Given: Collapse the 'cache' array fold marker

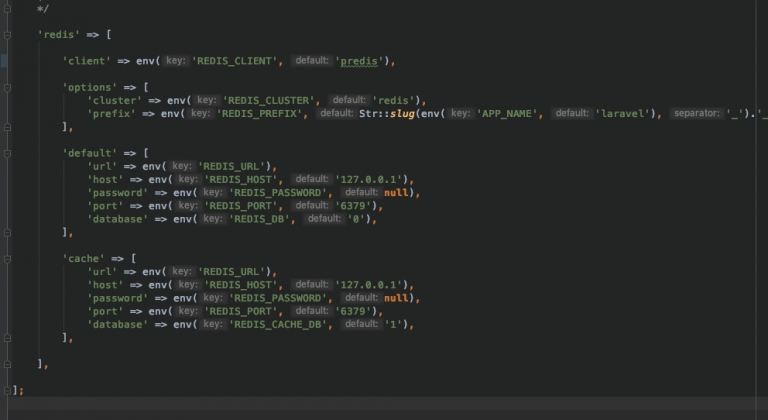Looking at the screenshot, I should (7, 259).
